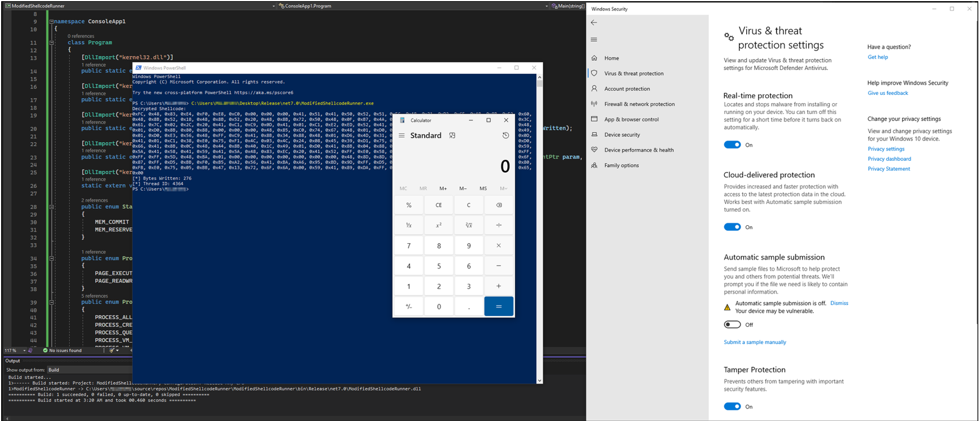980x421 pixels.
Task: Open the M memory list dropdown
Action: click(x=503, y=188)
